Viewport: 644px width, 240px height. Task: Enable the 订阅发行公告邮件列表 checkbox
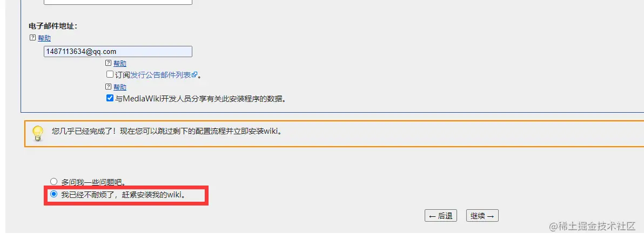[x=110, y=74]
